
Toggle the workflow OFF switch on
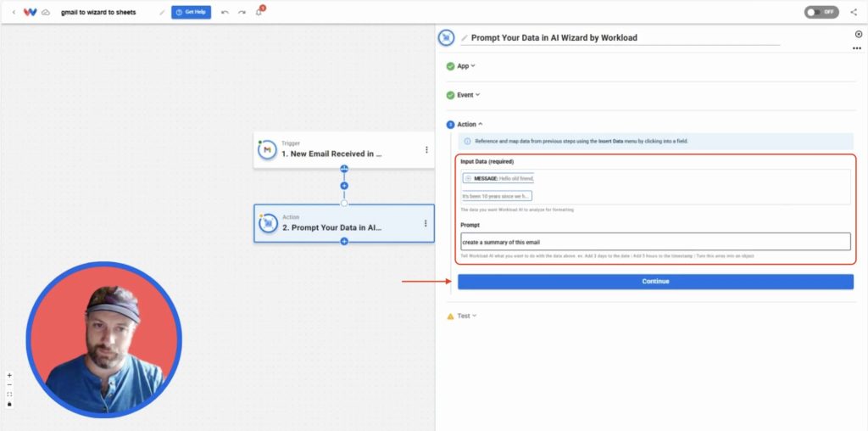(x=821, y=12)
